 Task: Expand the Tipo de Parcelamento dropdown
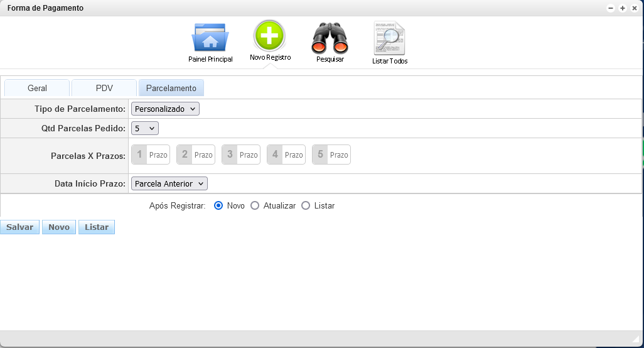point(165,109)
